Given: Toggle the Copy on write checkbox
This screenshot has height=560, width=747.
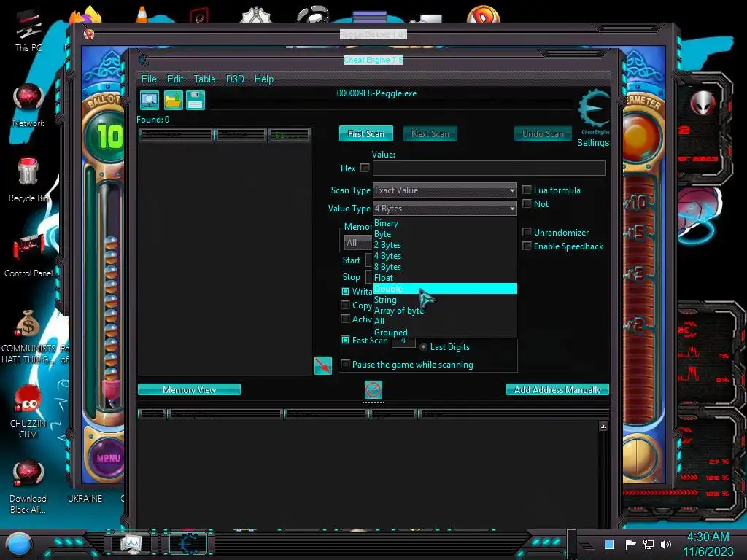Looking at the screenshot, I should (345, 305).
